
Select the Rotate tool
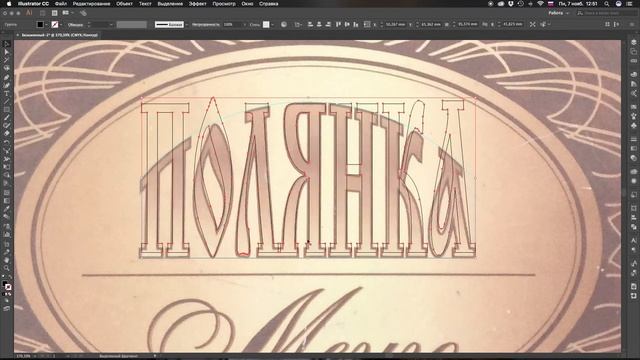(x=7, y=143)
